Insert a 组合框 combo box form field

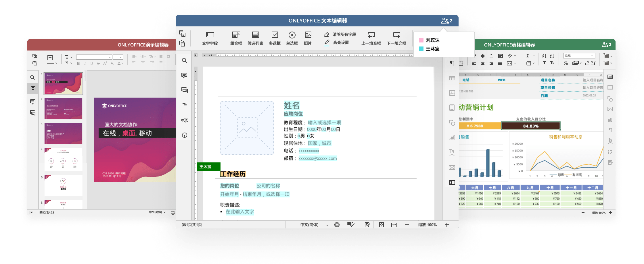pos(236,38)
